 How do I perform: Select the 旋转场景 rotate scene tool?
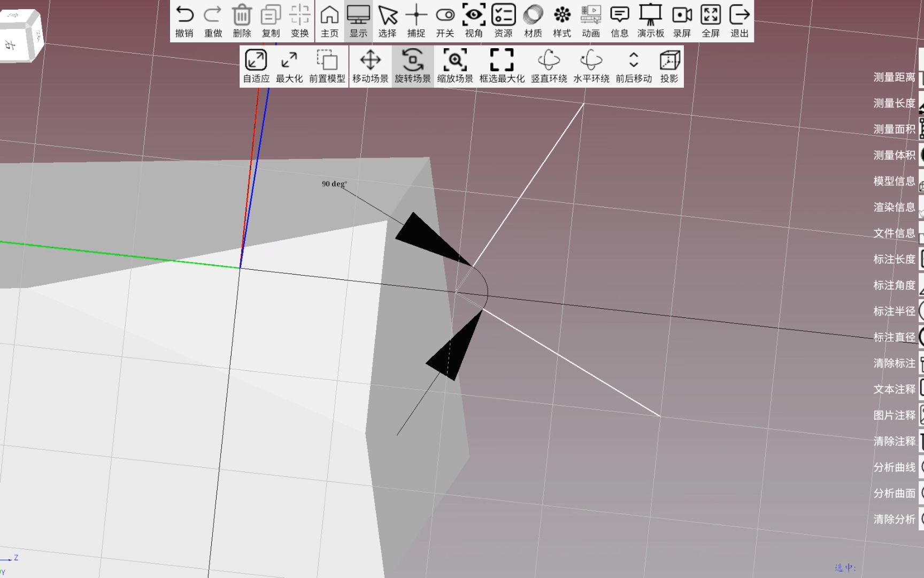coord(412,66)
